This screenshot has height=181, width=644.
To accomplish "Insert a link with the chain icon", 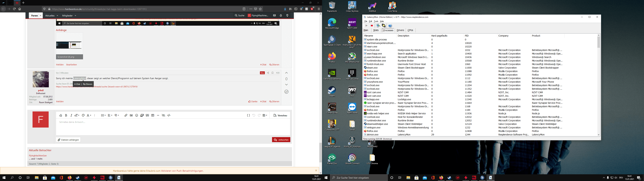I will point(126,115).
